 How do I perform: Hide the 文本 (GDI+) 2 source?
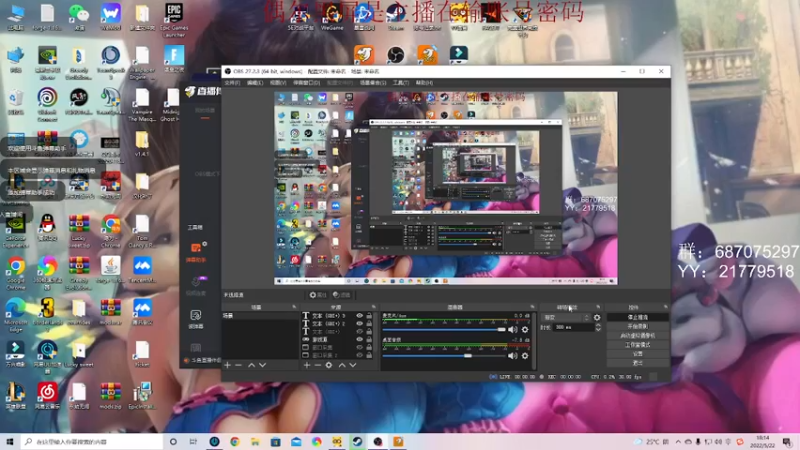360,323
